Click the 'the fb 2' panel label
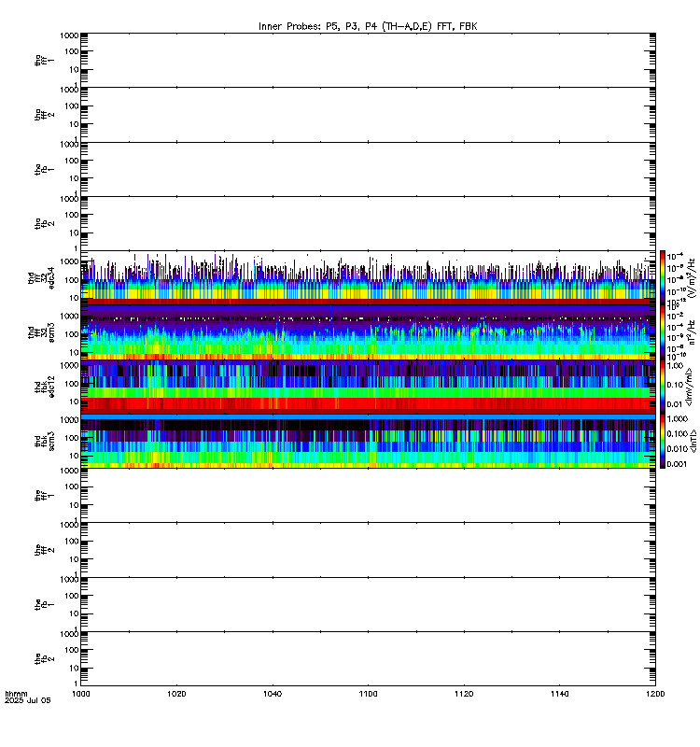This screenshot has height=747, width=700. coord(44,659)
